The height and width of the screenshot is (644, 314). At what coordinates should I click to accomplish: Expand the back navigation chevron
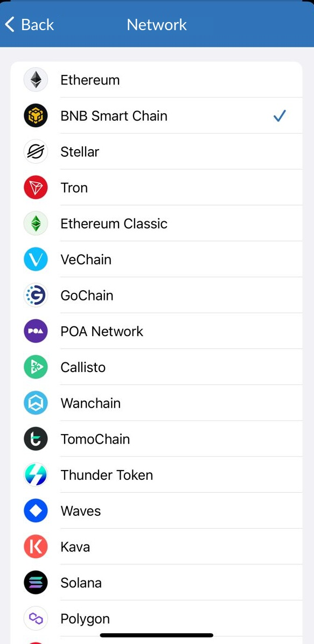point(8,24)
